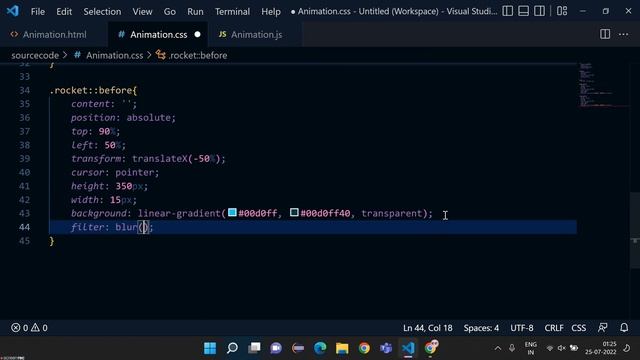Viewport: 640px width, 360px height.
Task: Open the Run menu
Action: tap(195, 11)
